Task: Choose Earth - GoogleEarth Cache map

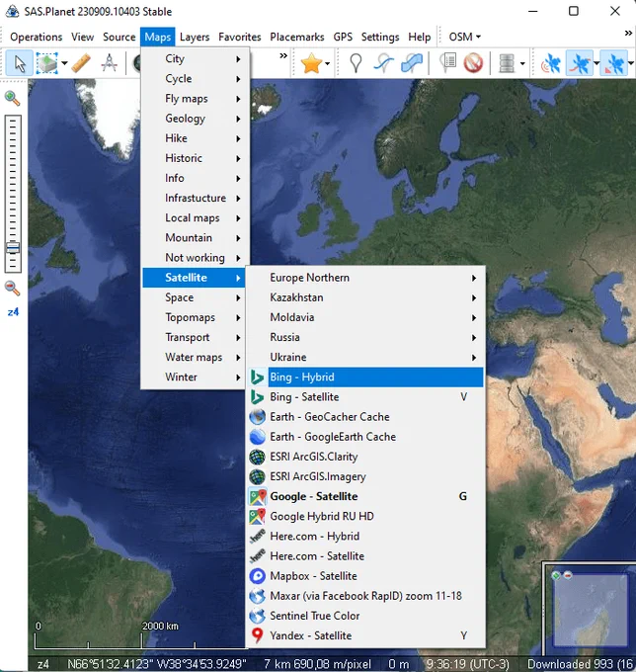Action: click(x=366, y=437)
